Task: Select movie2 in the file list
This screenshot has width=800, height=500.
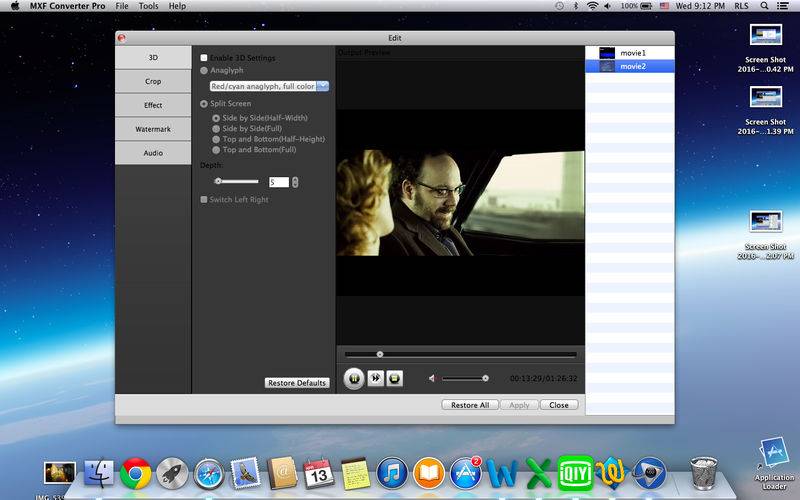Action: coord(630,66)
